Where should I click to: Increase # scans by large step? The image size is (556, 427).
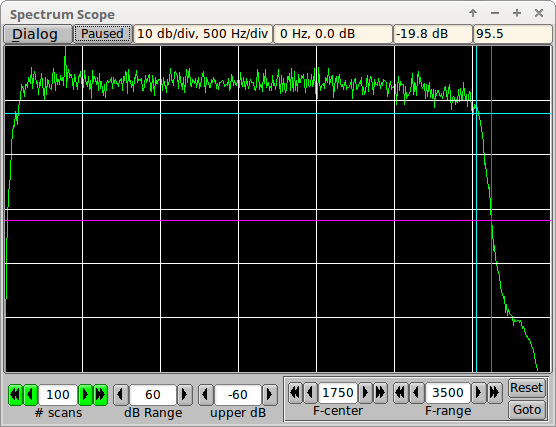pos(100,394)
